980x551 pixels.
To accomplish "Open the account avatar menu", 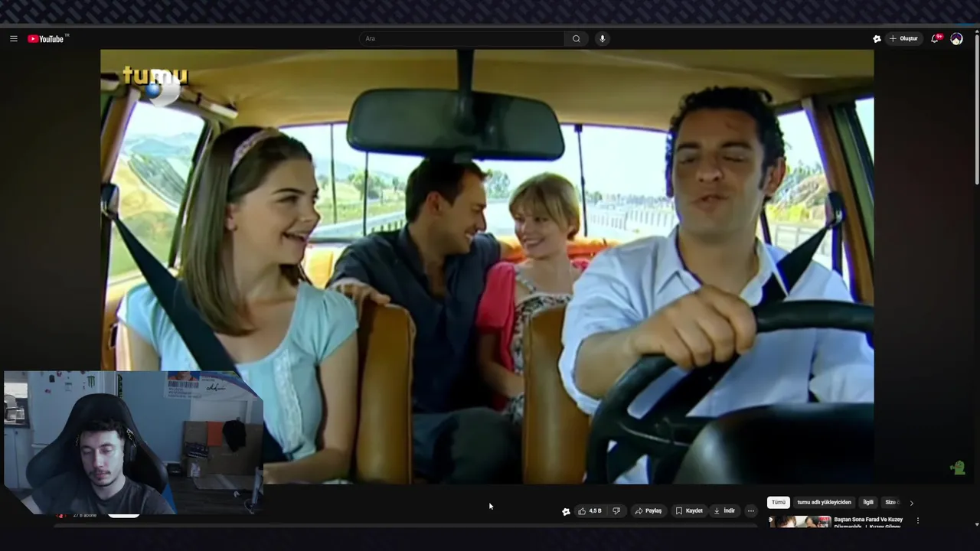I will [x=956, y=39].
